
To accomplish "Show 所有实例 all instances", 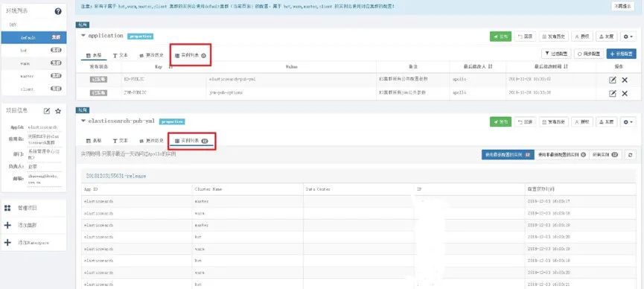I will pos(605,155).
